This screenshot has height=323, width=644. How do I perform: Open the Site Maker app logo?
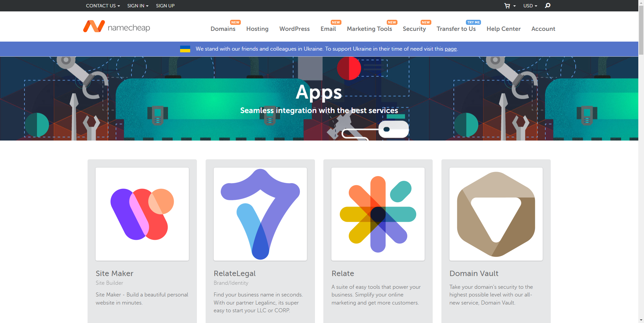(142, 214)
